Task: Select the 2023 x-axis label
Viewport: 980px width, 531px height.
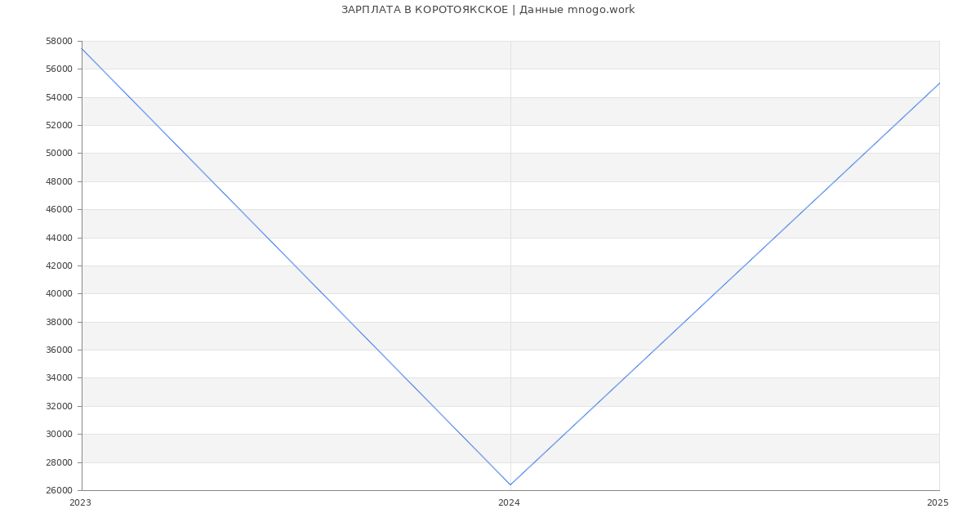Action: pyautogui.click(x=80, y=502)
